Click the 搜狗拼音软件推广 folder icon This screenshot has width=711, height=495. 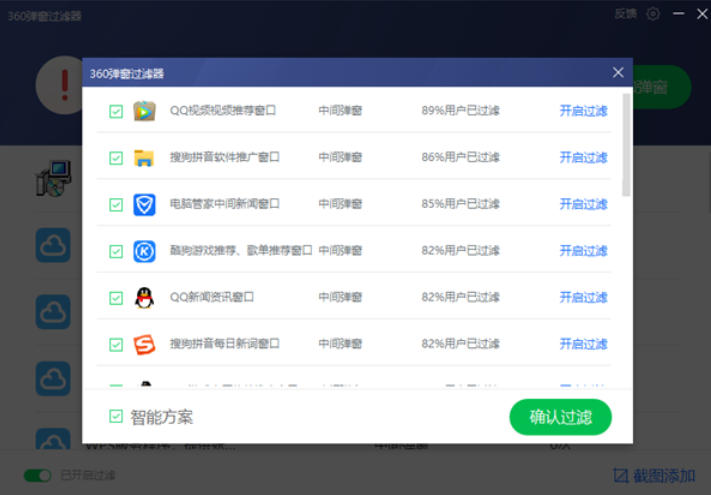(145, 157)
